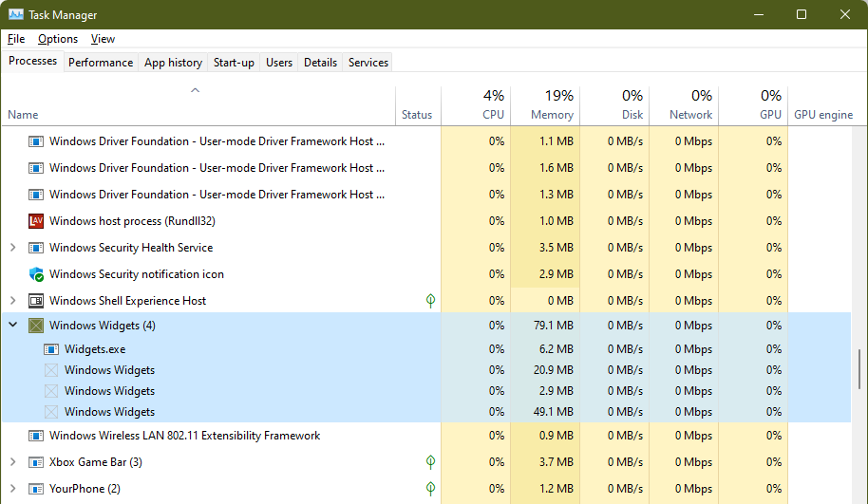This screenshot has height=504, width=868.
Task: Select the Widgets.exe row
Action: point(426,349)
